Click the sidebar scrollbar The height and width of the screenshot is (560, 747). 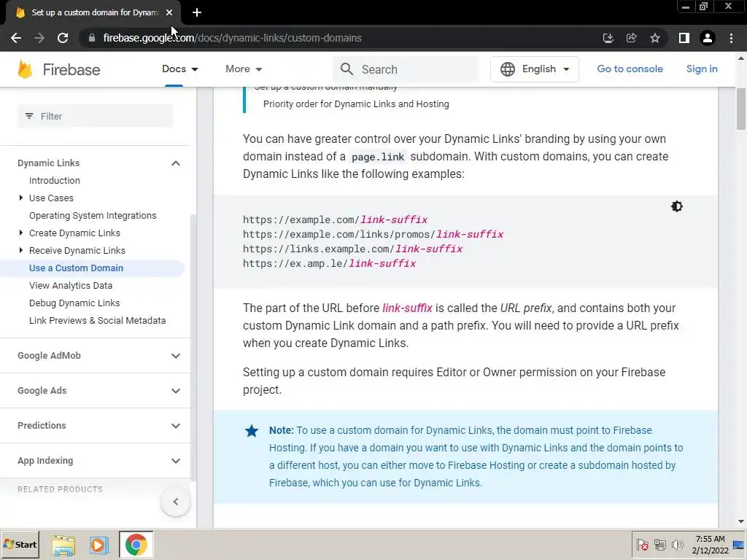coord(193,348)
